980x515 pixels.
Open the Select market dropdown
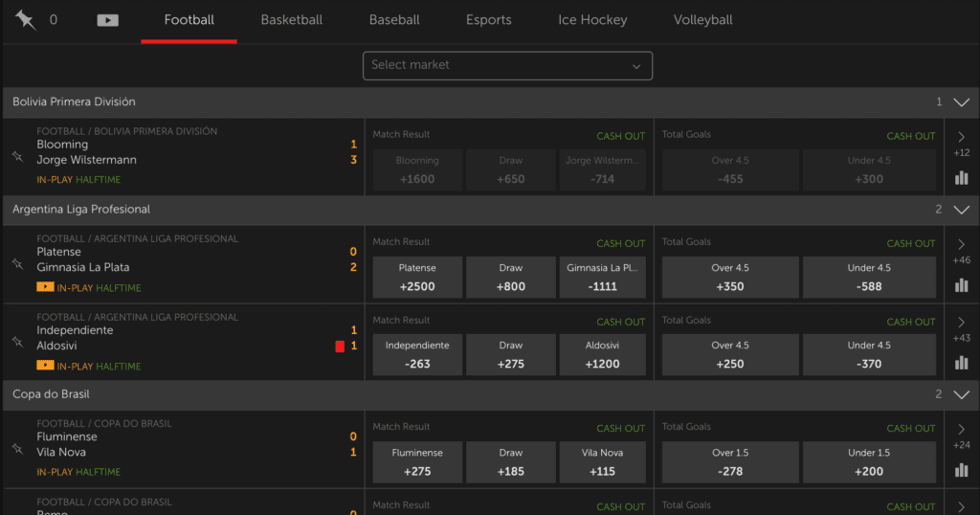pos(507,66)
